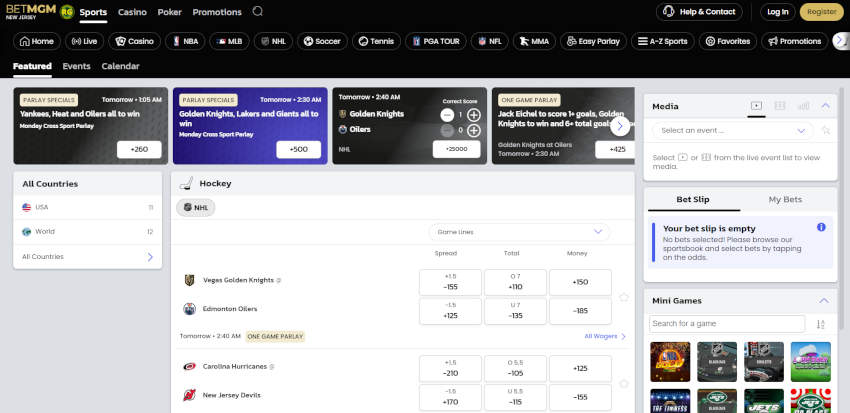Select the +25000 correct score odds
850x413 pixels.
tap(456, 149)
